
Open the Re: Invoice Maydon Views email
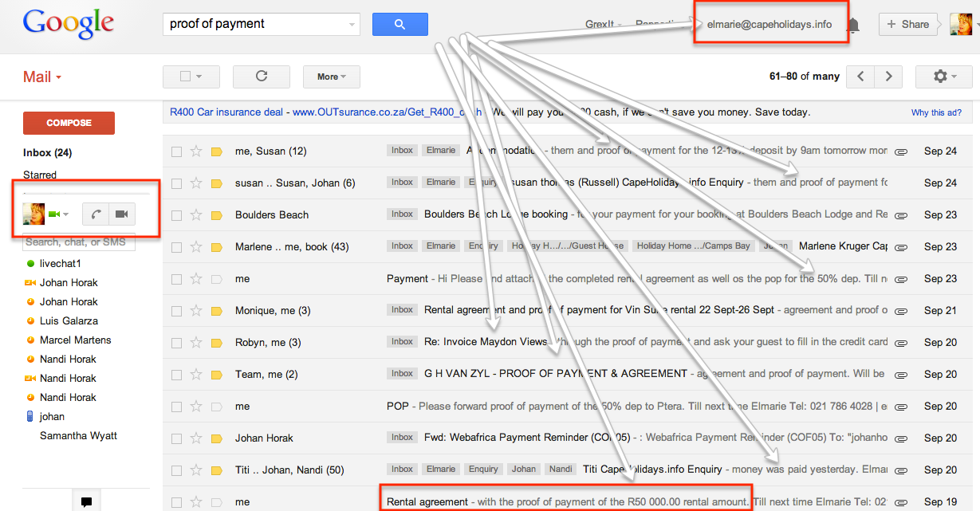(486, 341)
